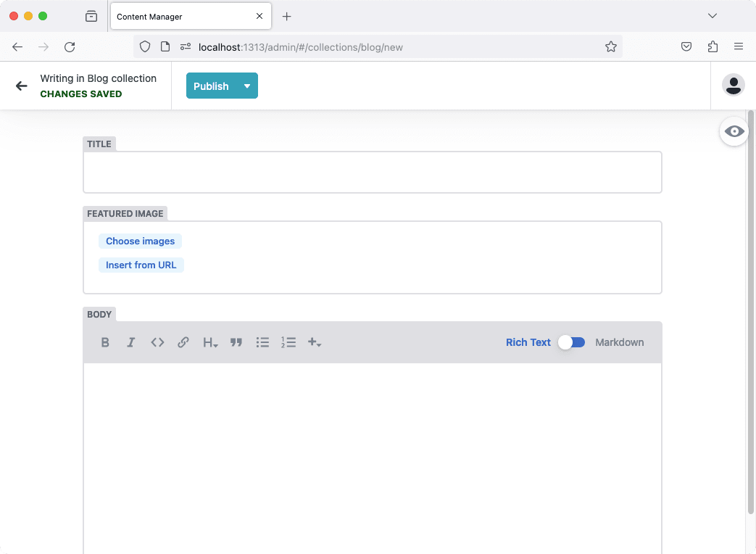
Task: Click Choose images for the featured image
Action: coord(140,241)
